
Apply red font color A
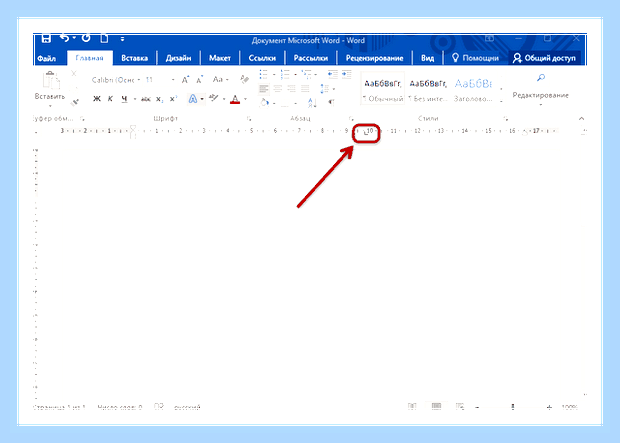[235, 99]
